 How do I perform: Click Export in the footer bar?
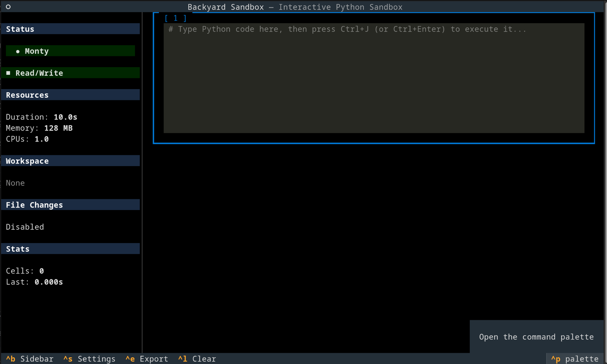pyautogui.click(x=147, y=359)
